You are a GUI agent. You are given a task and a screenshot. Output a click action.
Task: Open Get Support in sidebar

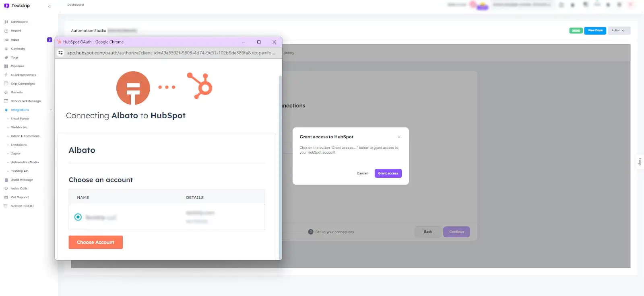(x=20, y=197)
